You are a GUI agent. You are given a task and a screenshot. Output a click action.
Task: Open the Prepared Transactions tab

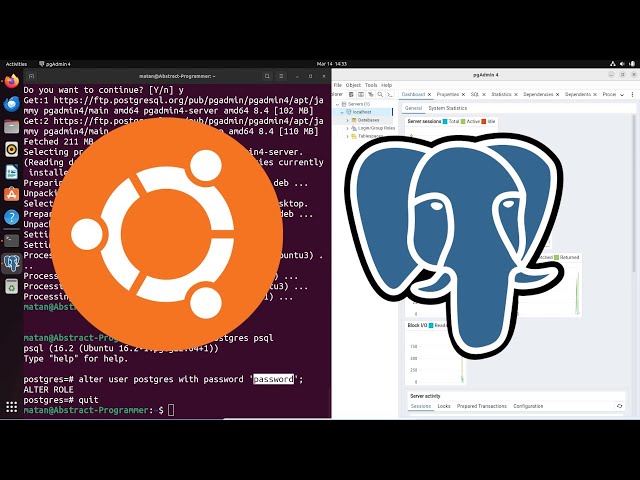point(482,406)
